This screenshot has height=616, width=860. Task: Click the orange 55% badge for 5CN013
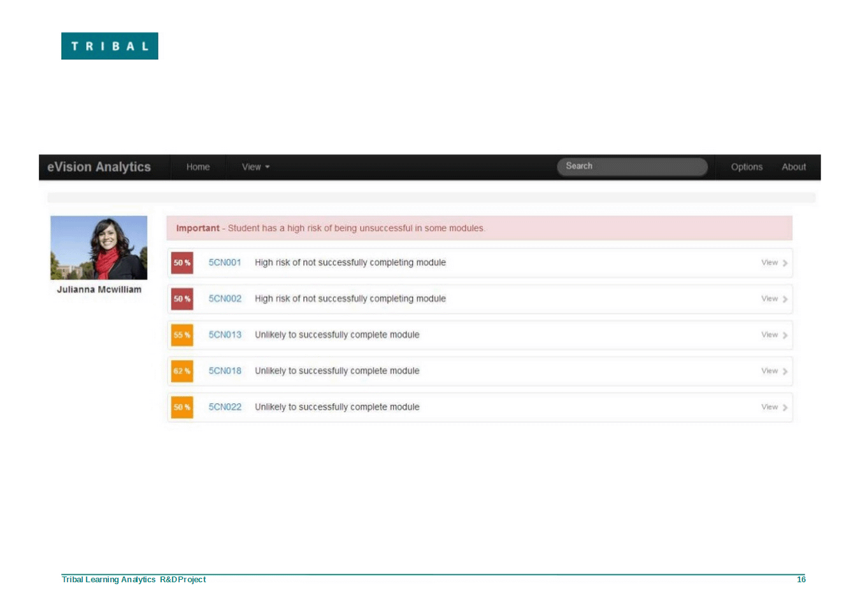coord(182,335)
